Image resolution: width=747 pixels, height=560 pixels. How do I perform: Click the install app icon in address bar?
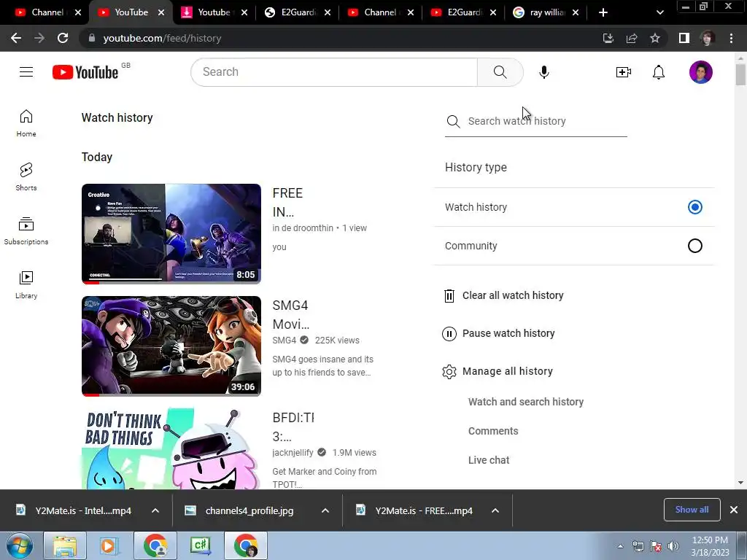click(x=608, y=38)
